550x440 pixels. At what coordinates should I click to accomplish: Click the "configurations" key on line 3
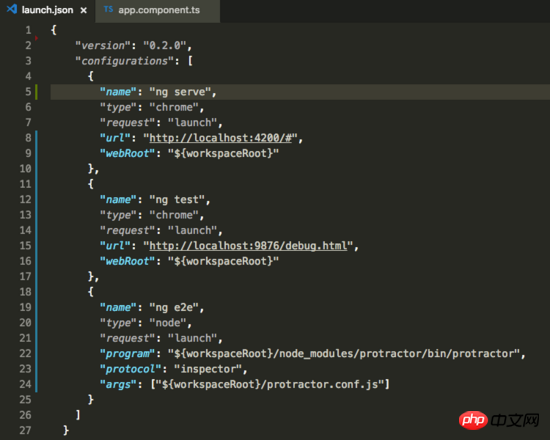coord(125,61)
